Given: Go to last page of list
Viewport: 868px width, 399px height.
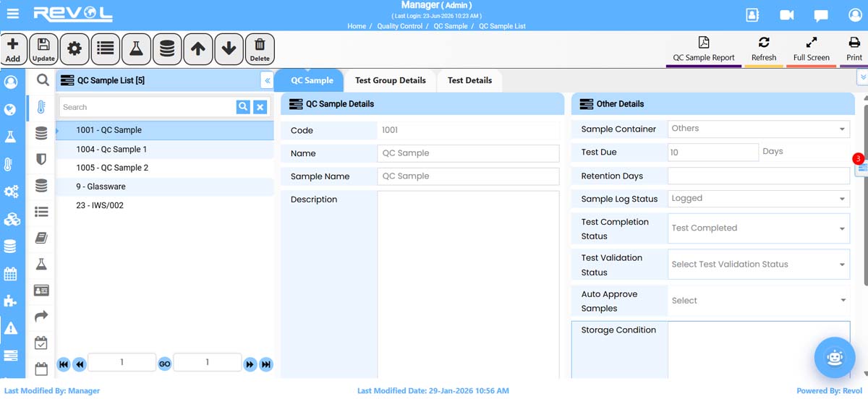Looking at the screenshot, I should click(266, 364).
